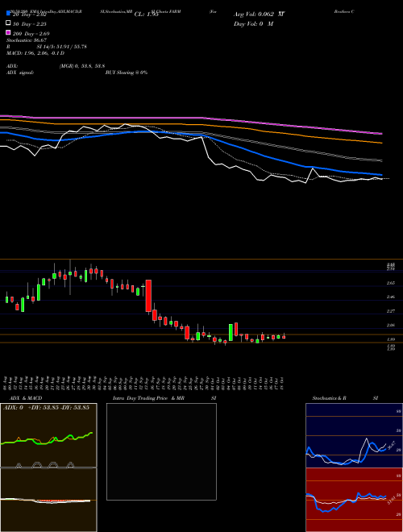Click the tall green candlestick near 2.08

click(231, 332)
